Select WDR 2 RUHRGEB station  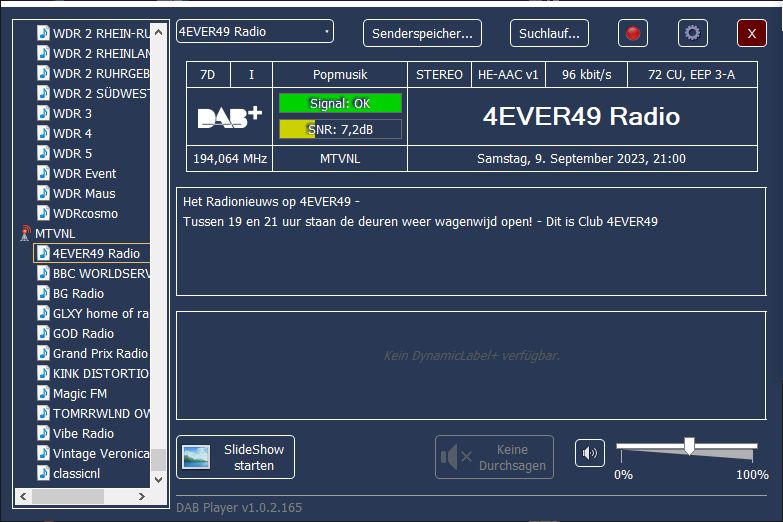coord(101,73)
